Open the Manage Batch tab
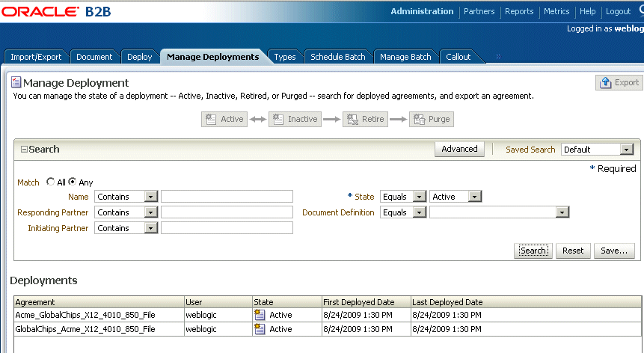Image resolution: width=644 pixels, height=353 pixels. [x=405, y=57]
